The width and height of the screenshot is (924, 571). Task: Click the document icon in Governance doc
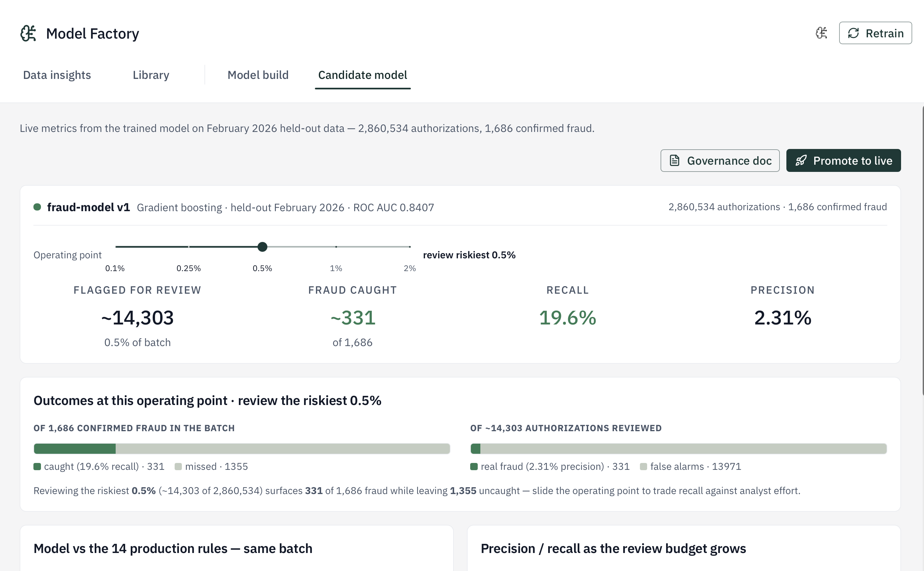(x=675, y=160)
